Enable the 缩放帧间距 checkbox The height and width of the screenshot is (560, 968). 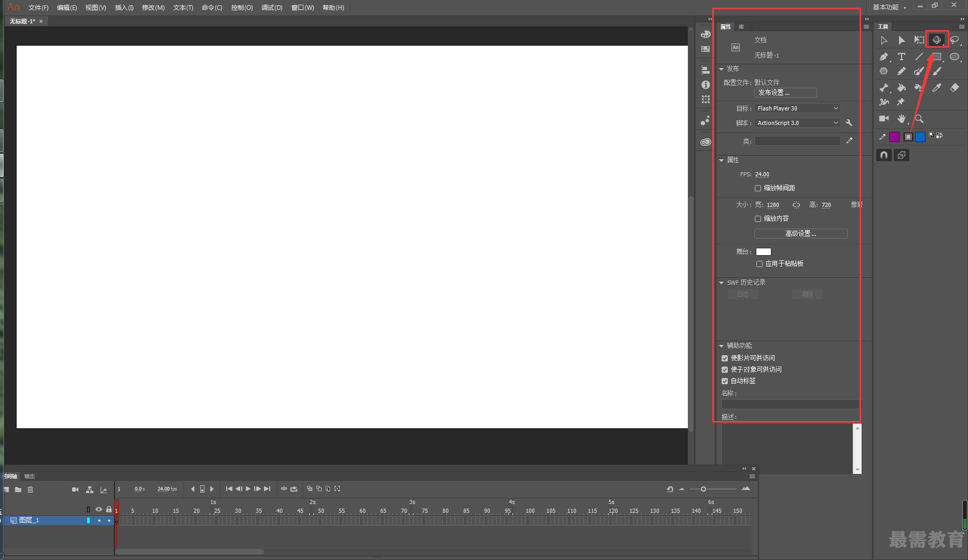click(758, 188)
